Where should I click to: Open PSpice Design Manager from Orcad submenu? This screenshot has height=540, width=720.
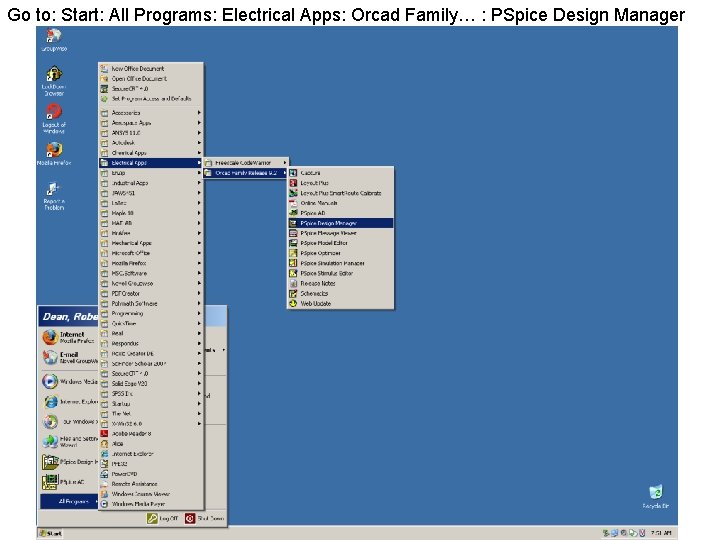click(340, 223)
